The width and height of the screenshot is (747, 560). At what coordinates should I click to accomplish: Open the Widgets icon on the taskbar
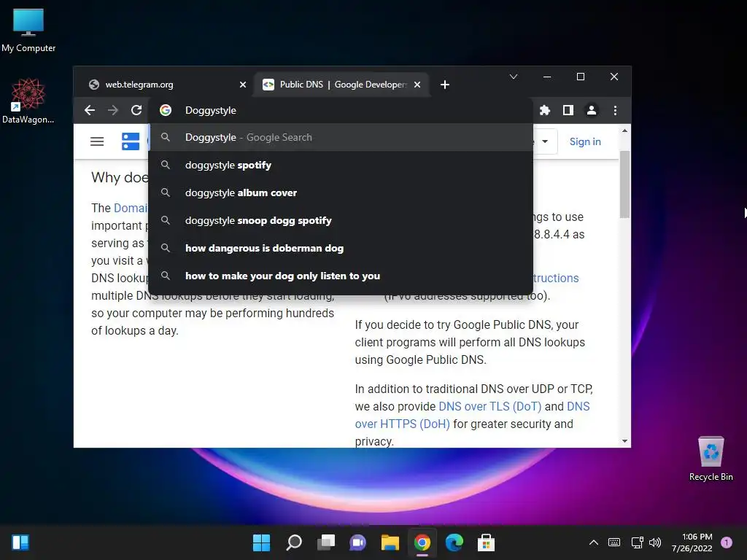point(20,542)
